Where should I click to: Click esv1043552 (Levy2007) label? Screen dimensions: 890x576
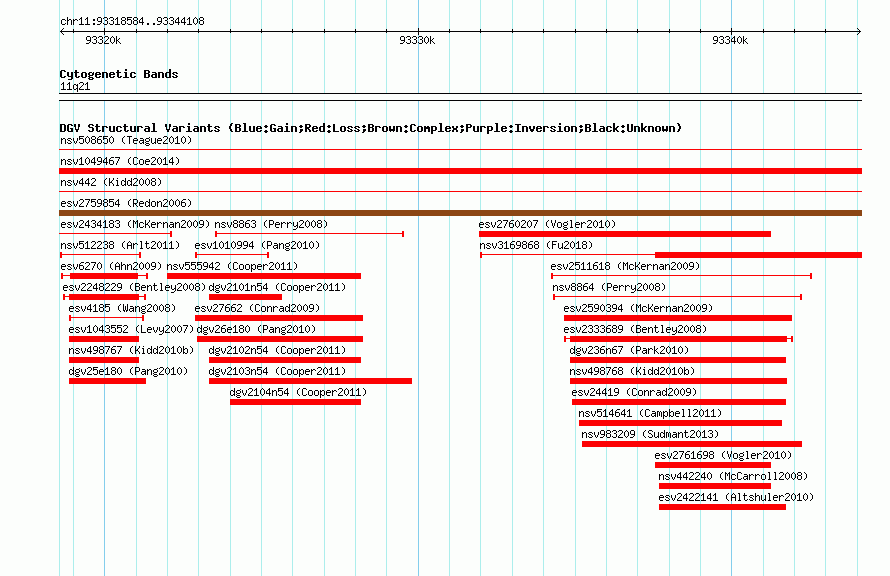click(x=131, y=329)
